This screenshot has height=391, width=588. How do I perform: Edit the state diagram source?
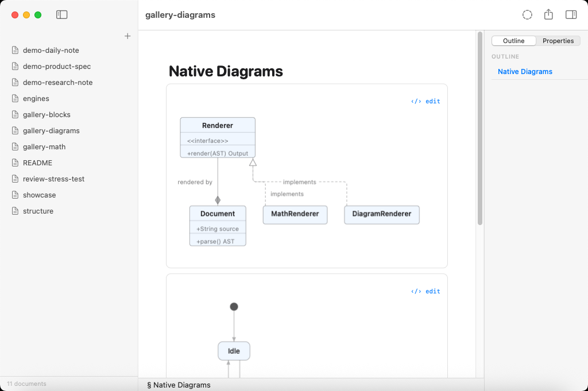click(x=425, y=291)
